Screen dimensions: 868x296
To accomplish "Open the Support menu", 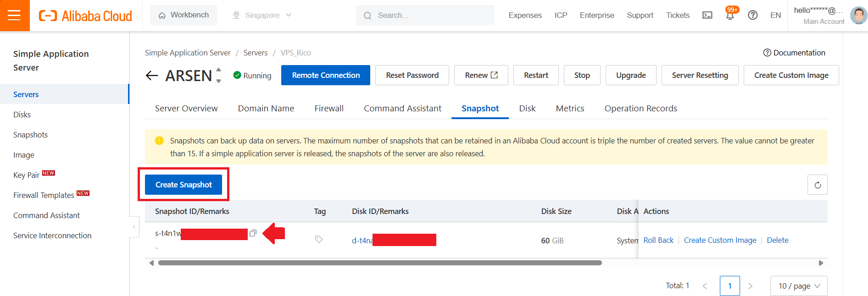I will click(x=640, y=15).
